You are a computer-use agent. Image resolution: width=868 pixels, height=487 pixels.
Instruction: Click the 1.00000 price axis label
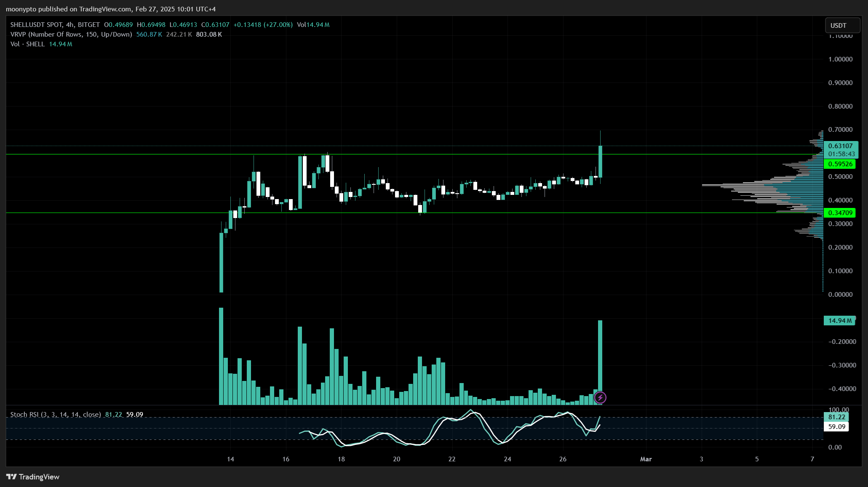pos(840,59)
